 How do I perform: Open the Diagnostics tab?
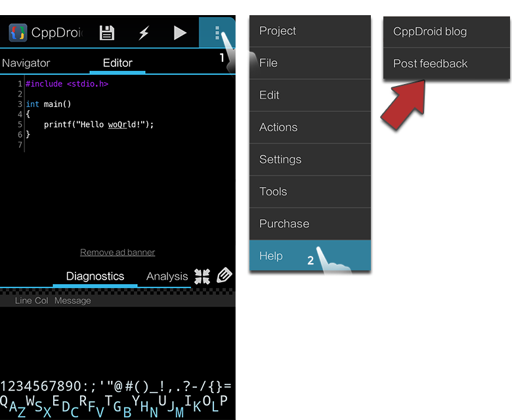click(95, 276)
